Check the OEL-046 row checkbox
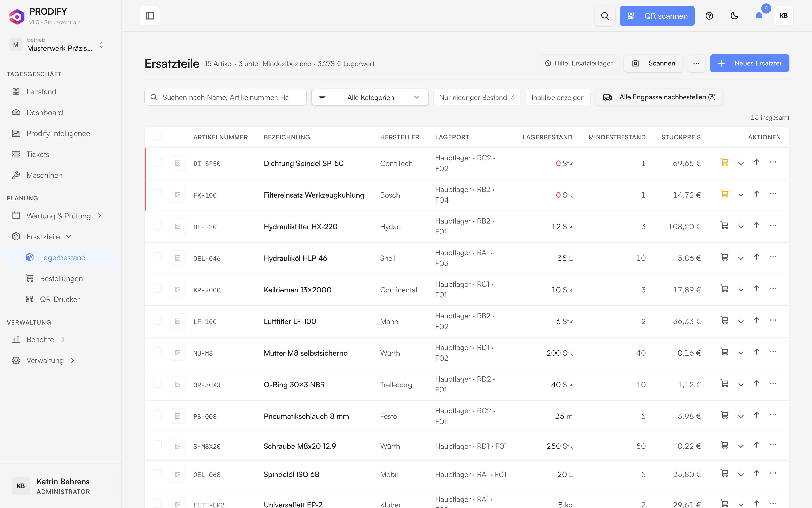This screenshot has width=812, height=508. click(157, 257)
